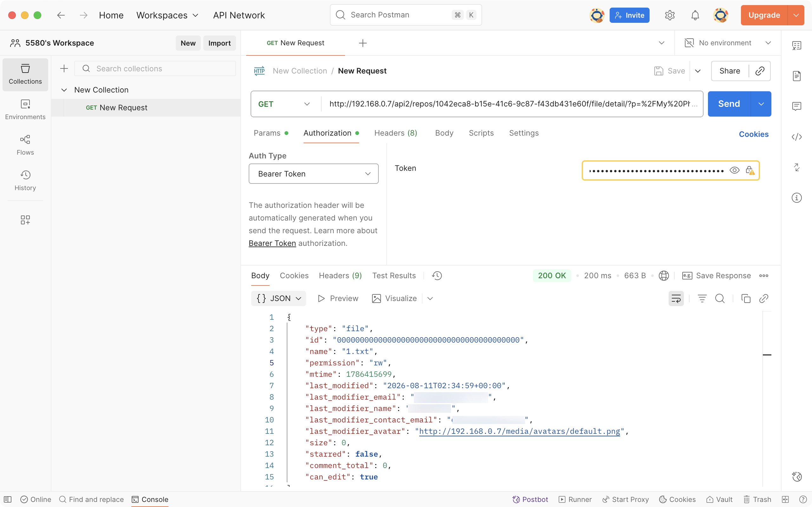
Task: Open the Bearer Token auth type dropdown
Action: click(313, 174)
